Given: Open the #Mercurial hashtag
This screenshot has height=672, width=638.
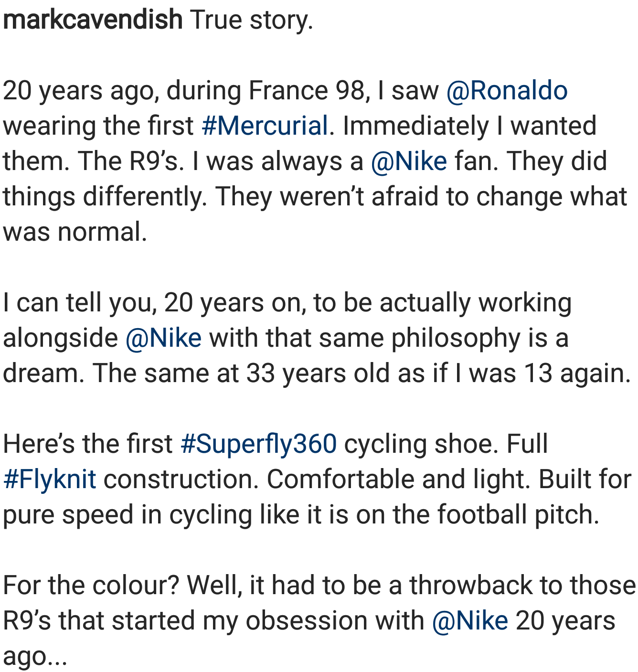Looking at the screenshot, I should [265, 126].
